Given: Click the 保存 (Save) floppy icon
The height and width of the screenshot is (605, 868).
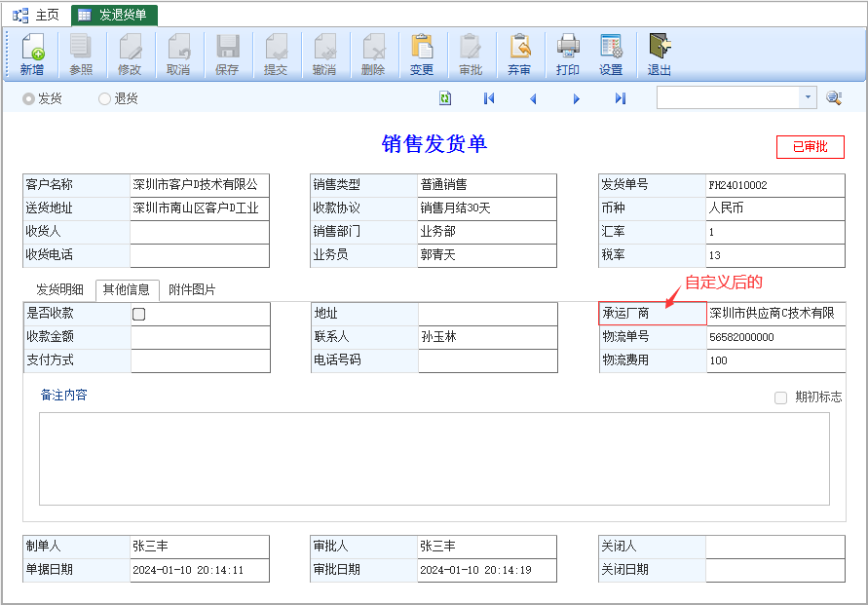Looking at the screenshot, I should tap(227, 47).
